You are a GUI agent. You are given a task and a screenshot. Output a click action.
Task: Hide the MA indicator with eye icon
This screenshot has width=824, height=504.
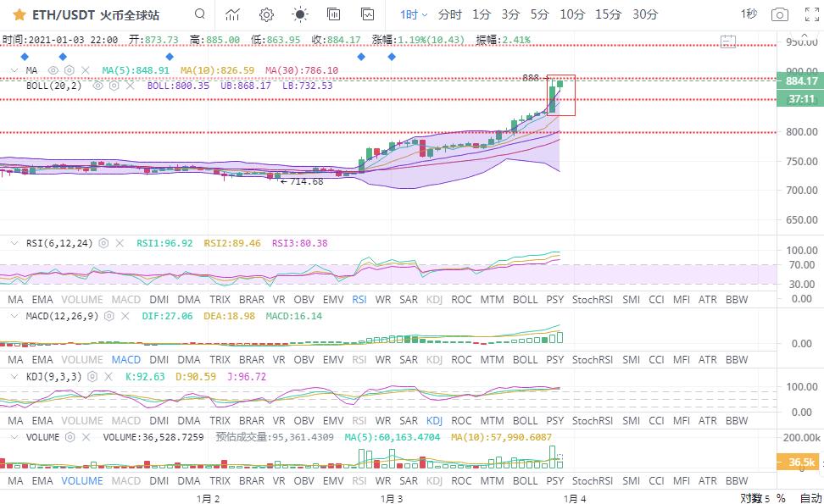53,70
